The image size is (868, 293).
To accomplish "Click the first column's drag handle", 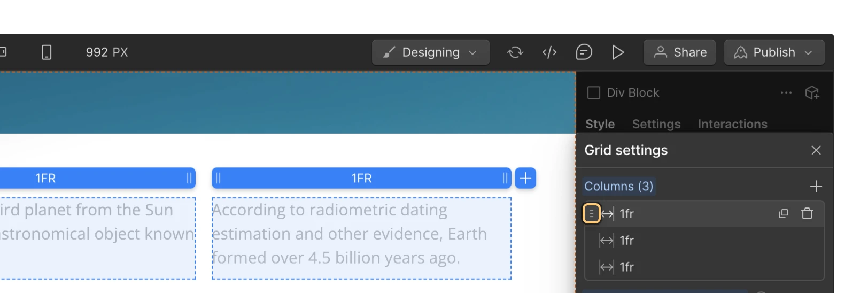I will pos(592,214).
